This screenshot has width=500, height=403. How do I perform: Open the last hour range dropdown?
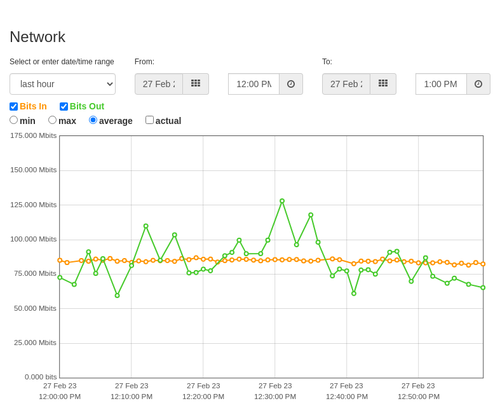63,84
